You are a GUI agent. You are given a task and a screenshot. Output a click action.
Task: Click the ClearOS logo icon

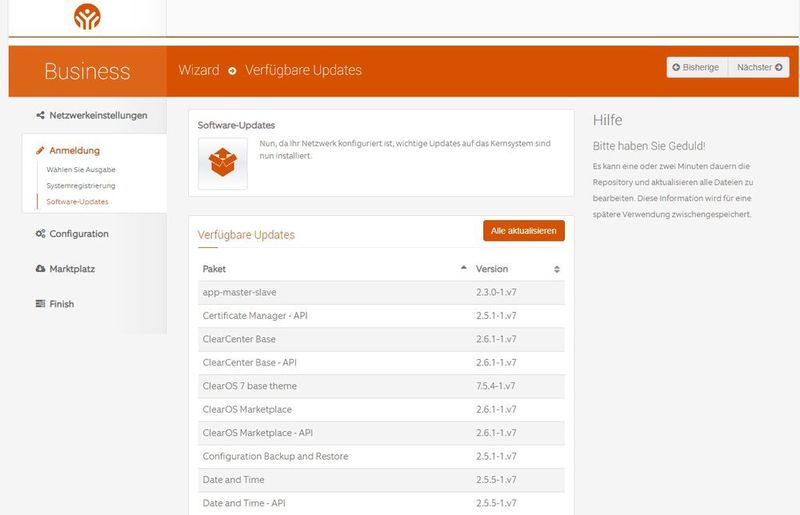coord(87,17)
